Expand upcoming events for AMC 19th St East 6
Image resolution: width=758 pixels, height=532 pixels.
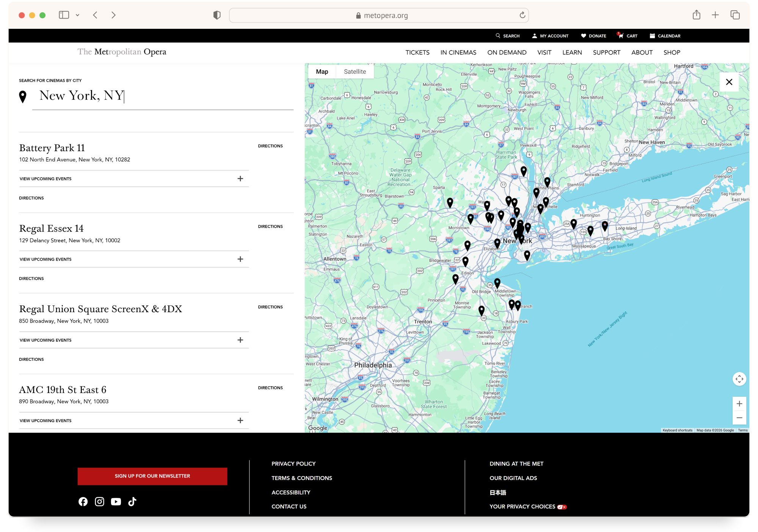(x=134, y=421)
